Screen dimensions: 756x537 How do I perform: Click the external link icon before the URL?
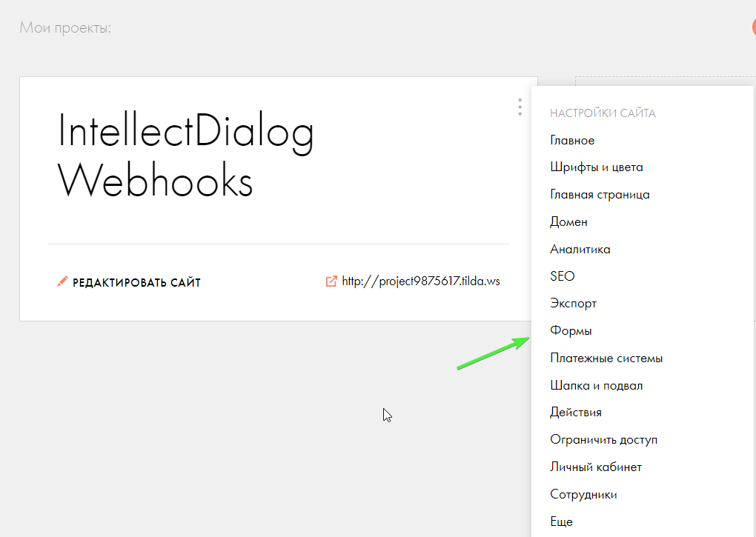[331, 281]
